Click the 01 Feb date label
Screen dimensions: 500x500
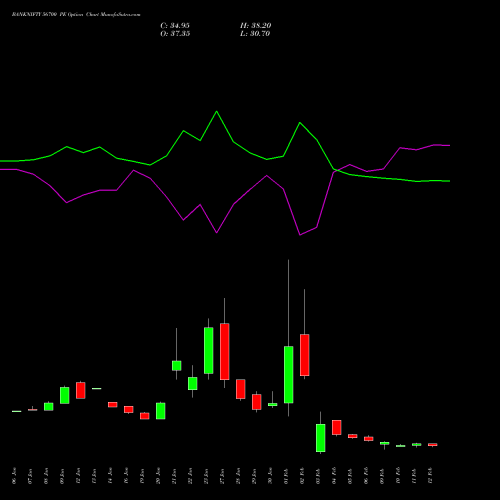point(286,476)
